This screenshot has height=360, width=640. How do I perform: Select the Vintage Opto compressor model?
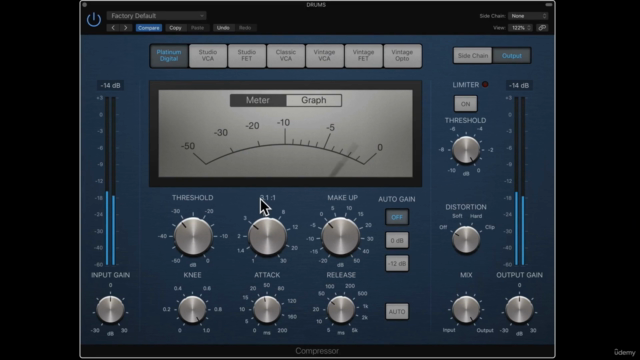[x=402, y=56]
